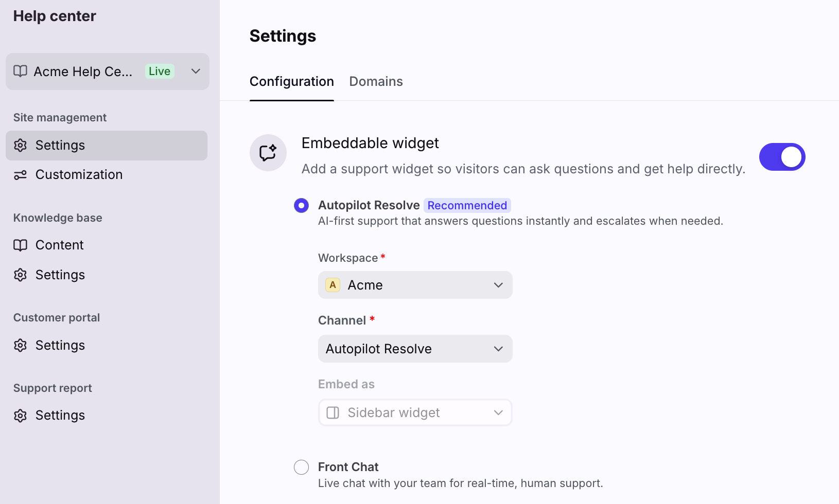The height and width of the screenshot is (504, 839).
Task: Click the Embeddable widget chat sparkle icon
Action: [x=268, y=153]
